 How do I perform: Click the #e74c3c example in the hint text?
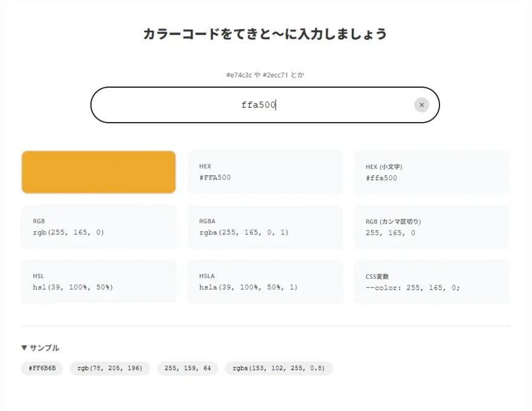[239, 75]
